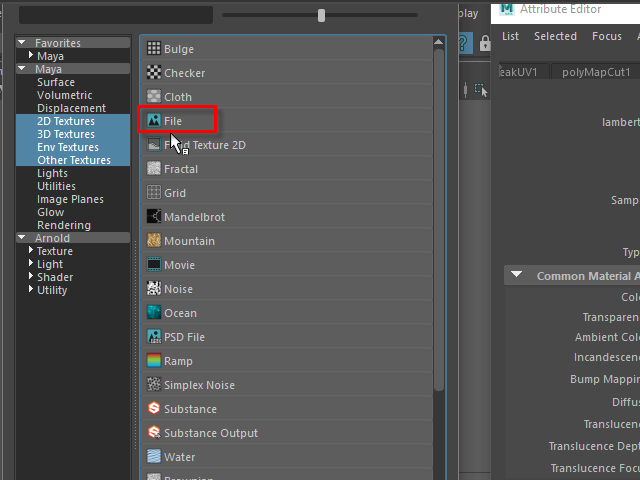Select the Noise texture entry
This screenshot has height=480, width=640.
(180, 289)
